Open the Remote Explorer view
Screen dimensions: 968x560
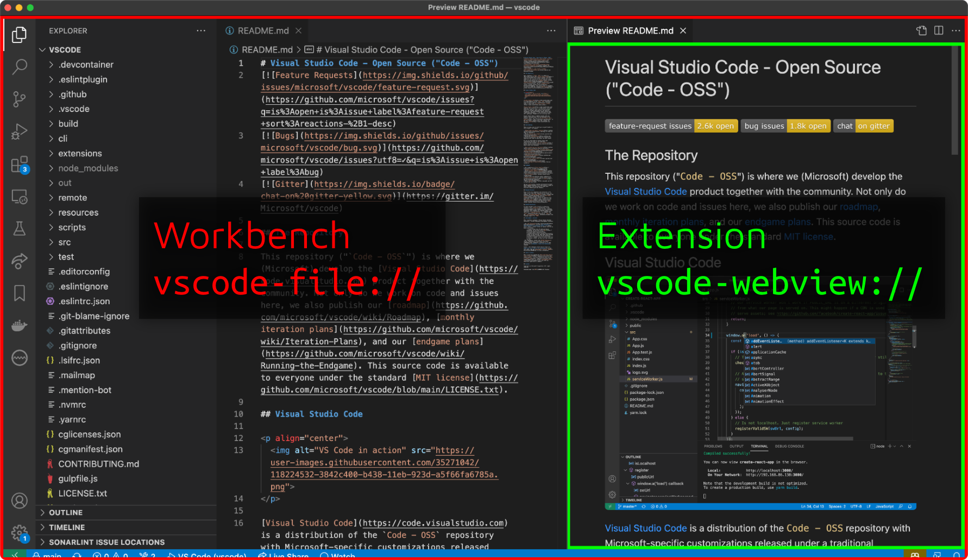(20, 197)
